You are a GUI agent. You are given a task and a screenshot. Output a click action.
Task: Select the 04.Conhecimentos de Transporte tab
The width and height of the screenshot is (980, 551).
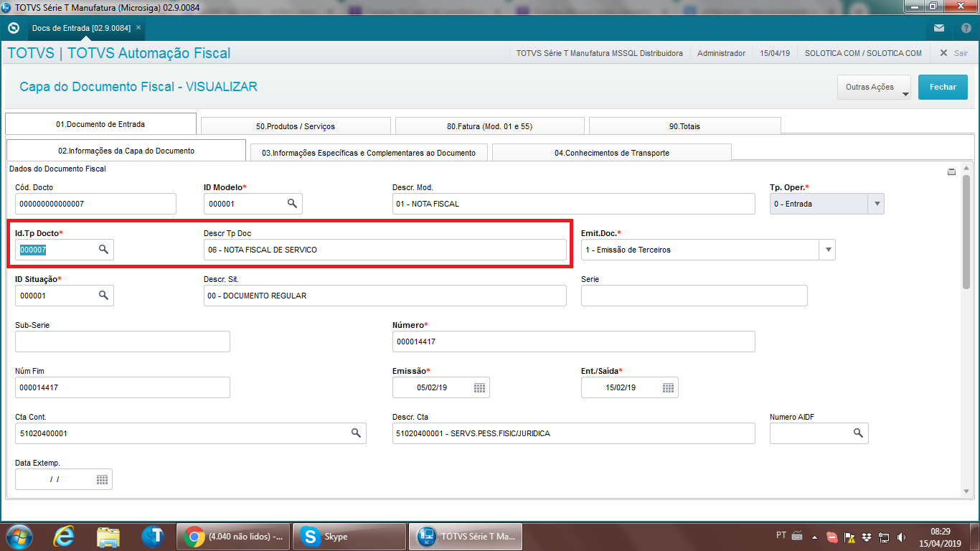point(611,153)
